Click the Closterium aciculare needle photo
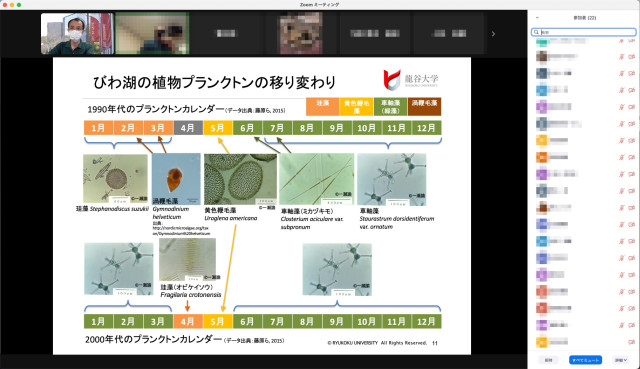The height and width of the screenshot is (369, 640). (x=316, y=179)
